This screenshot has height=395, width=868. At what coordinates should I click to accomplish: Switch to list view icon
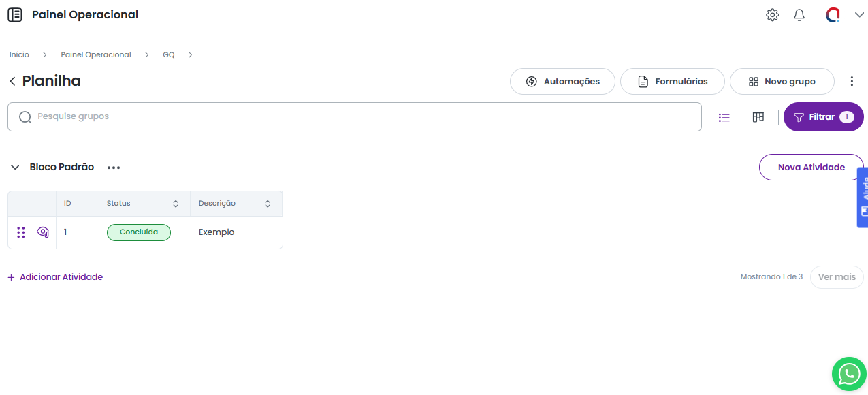(724, 117)
